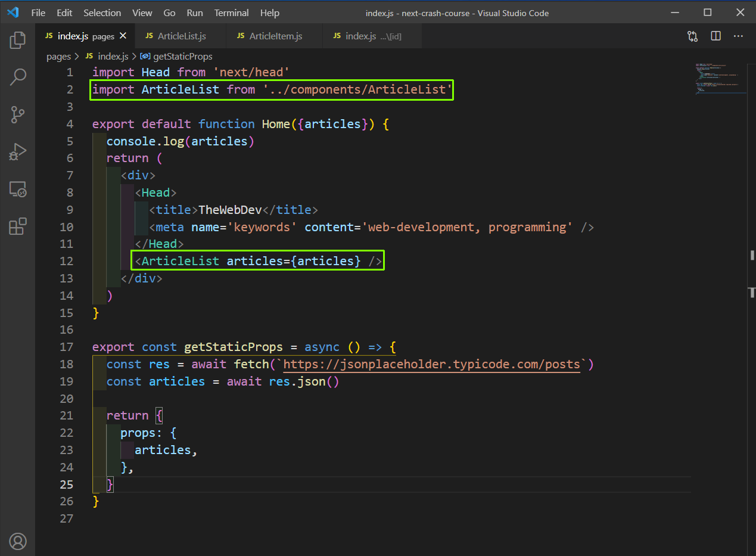Open the Edit menu
Viewport: 756px width, 556px height.
64,13
